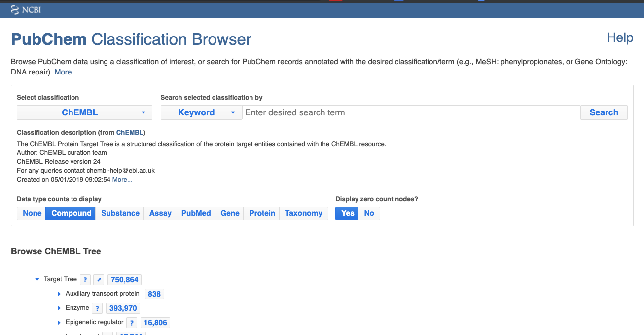Select Substance data type count
The height and width of the screenshot is (335, 644).
coord(120,213)
